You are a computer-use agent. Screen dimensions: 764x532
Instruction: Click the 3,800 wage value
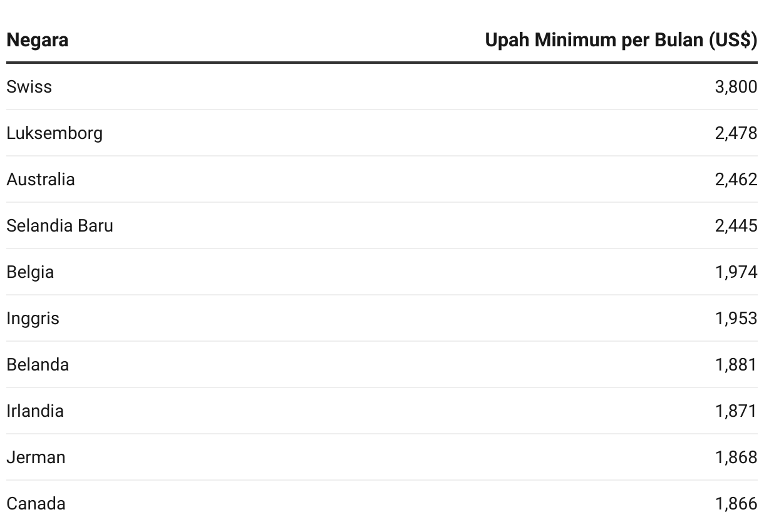pos(736,86)
